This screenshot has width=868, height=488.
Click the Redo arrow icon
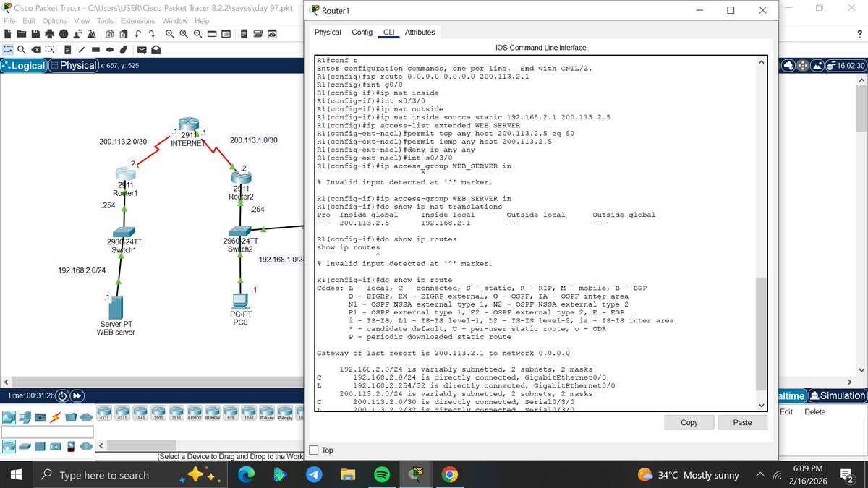152,34
